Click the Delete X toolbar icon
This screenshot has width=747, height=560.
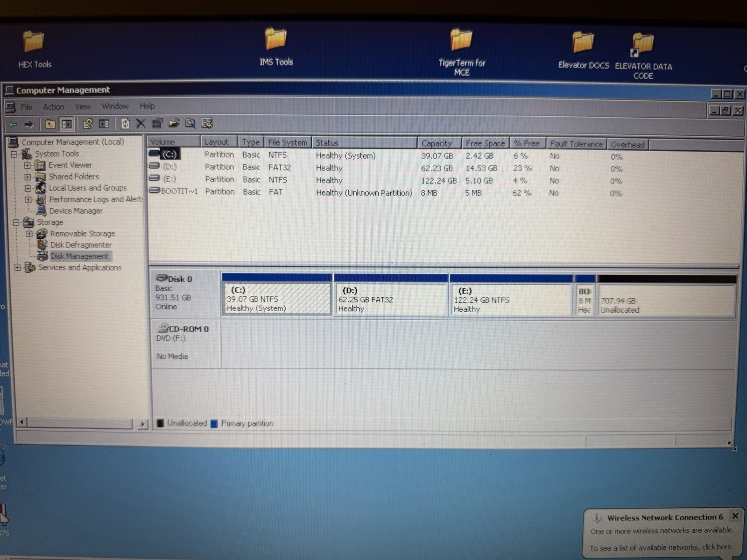click(x=141, y=123)
